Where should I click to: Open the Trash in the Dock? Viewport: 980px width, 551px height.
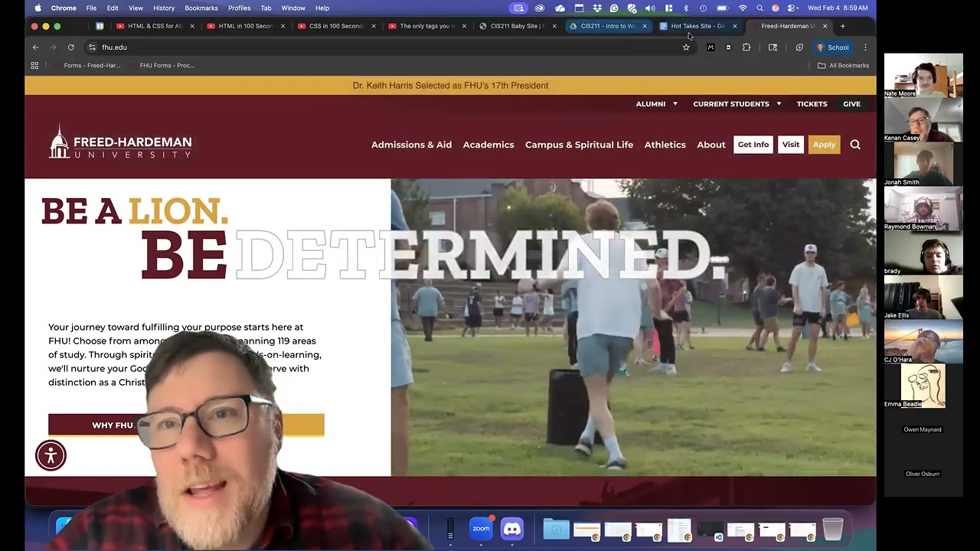point(833,529)
